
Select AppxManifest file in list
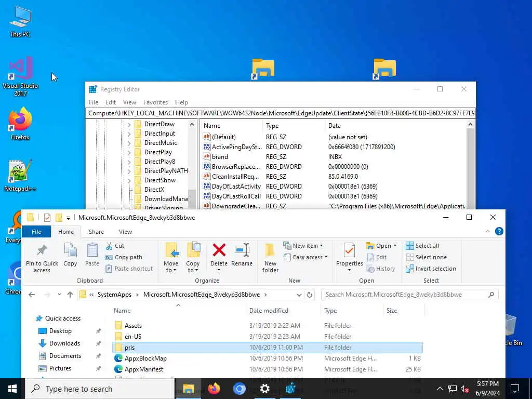[x=268, y=369]
